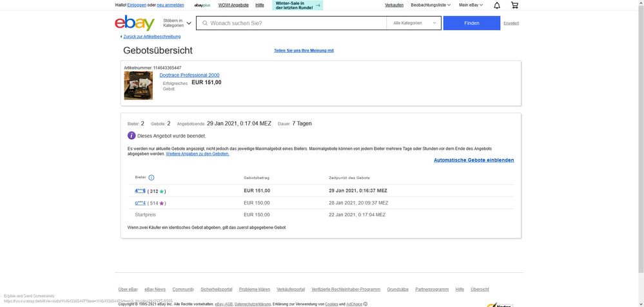Screen dimensions: 644x307
Task: Expand the Stöbern in Kategorien menu
Action: pos(177,23)
